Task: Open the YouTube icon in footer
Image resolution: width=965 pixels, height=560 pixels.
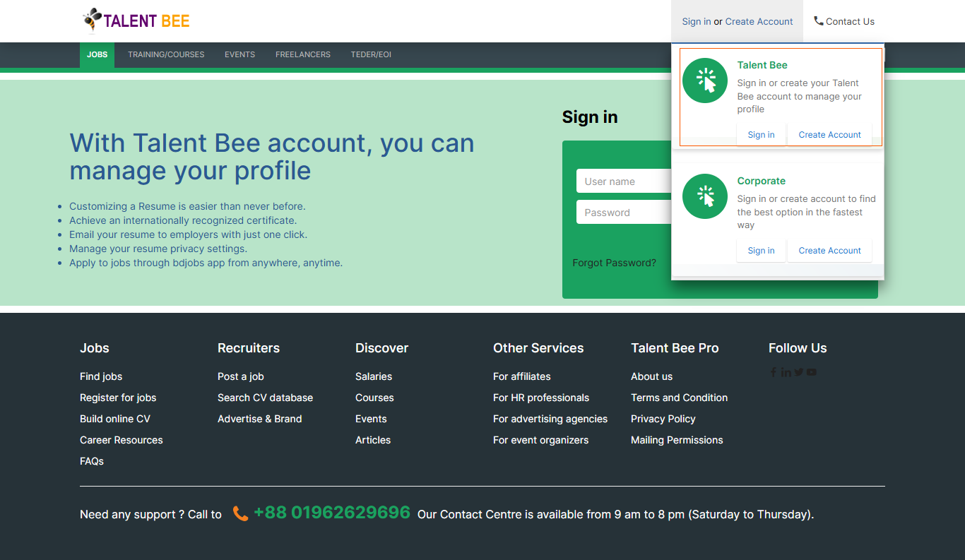Action: (x=812, y=372)
